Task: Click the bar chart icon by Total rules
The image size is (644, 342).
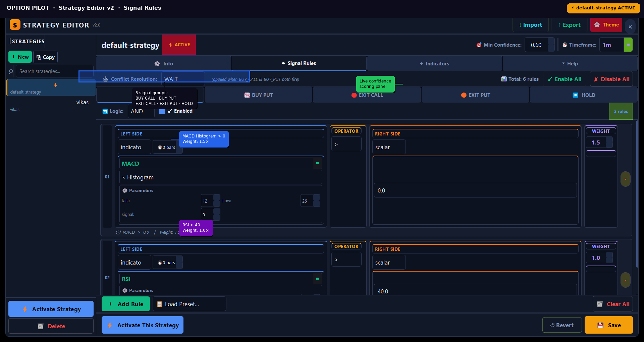Action: [504, 79]
